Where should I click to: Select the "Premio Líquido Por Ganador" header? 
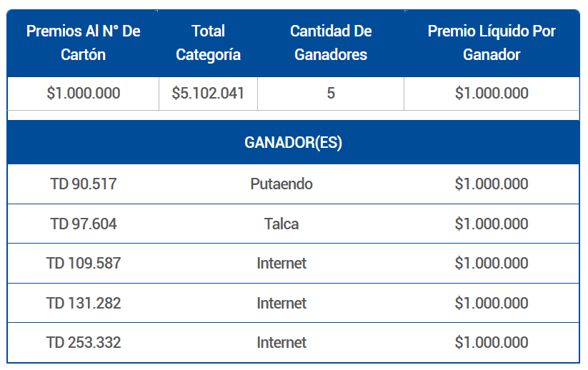coord(492,43)
